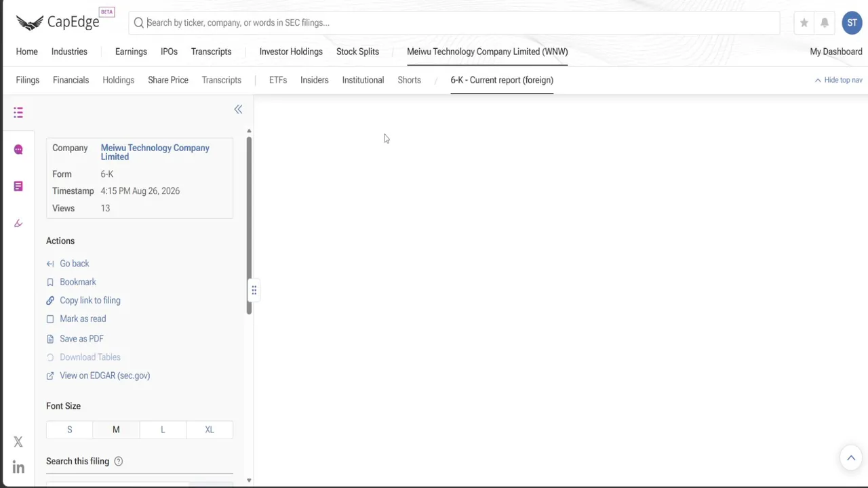Click the Go back action
868x488 pixels.
68,264
